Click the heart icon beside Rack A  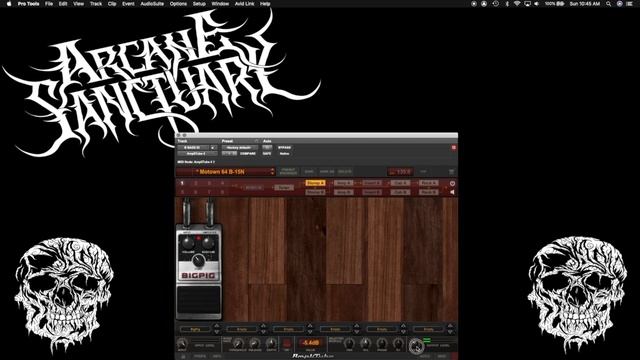452,183
